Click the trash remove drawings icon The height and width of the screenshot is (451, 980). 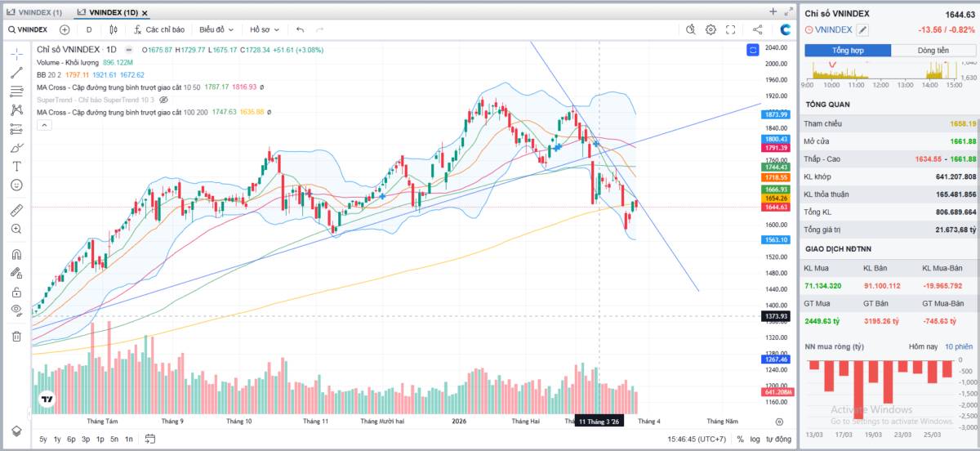pos(16,336)
